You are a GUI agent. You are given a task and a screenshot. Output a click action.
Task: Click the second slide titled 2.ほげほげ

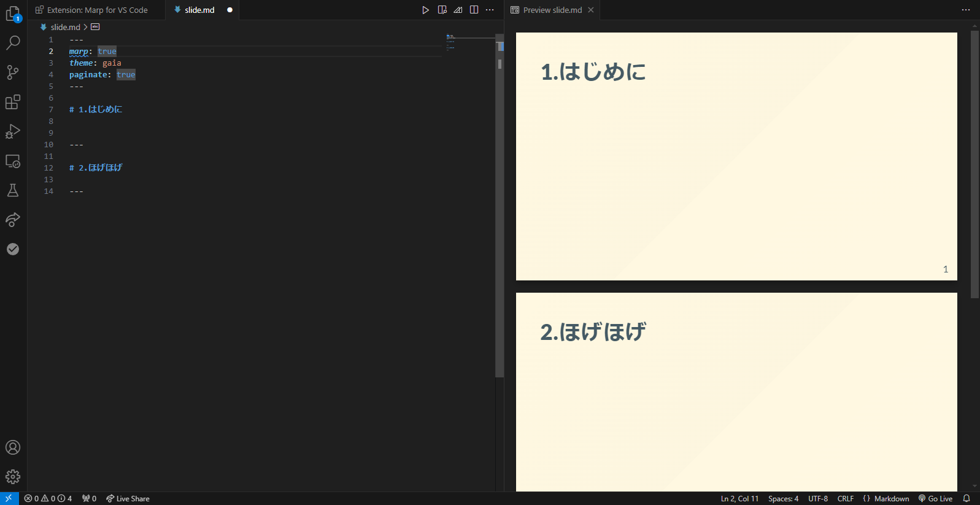pyautogui.click(x=736, y=392)
